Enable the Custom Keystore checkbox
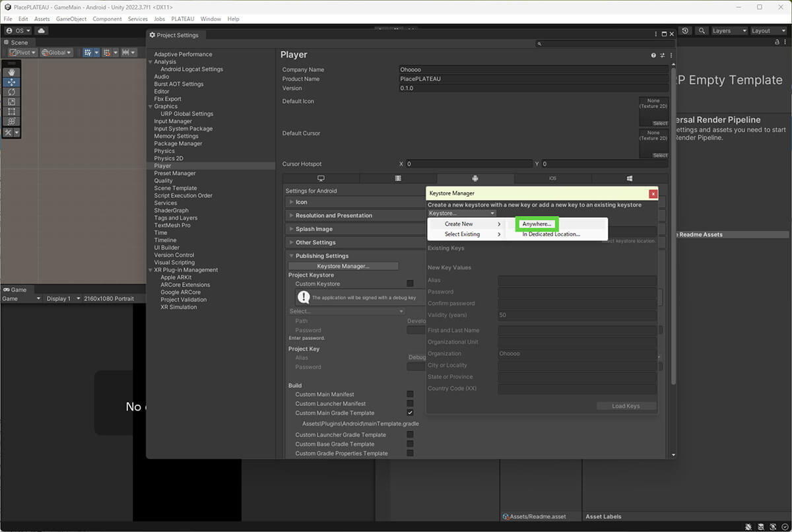The width and height of the screenshot is (792, 532). point(410,284)
